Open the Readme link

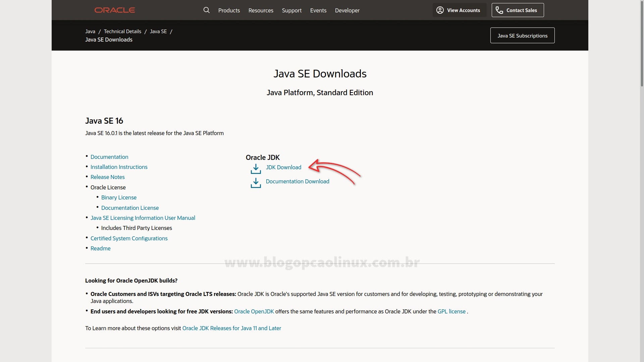point(101,248)
